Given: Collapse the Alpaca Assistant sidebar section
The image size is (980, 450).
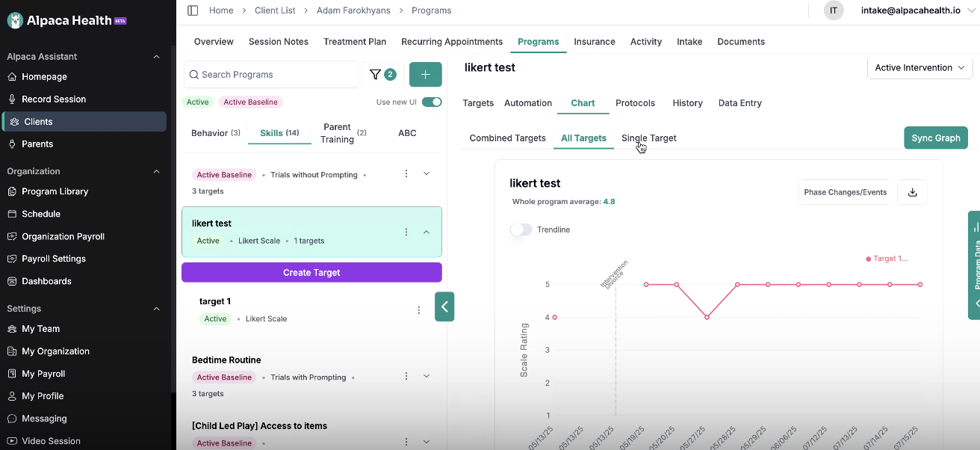Looking at the screenshot, I should pos(156,57).
